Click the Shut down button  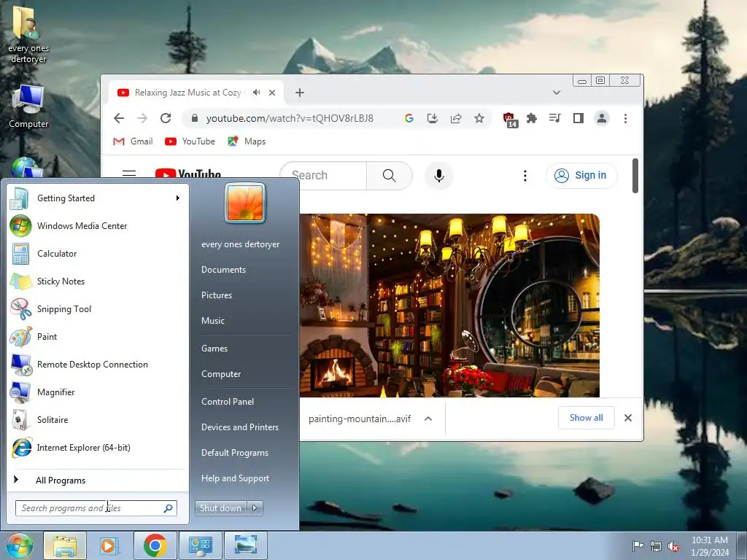coord(220,508)
